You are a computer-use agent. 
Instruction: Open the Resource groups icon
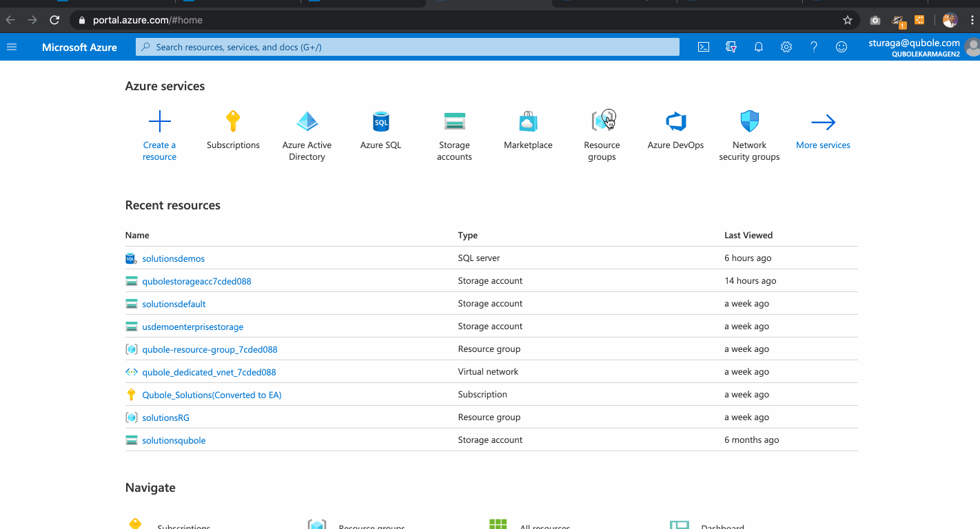[602, 122]
